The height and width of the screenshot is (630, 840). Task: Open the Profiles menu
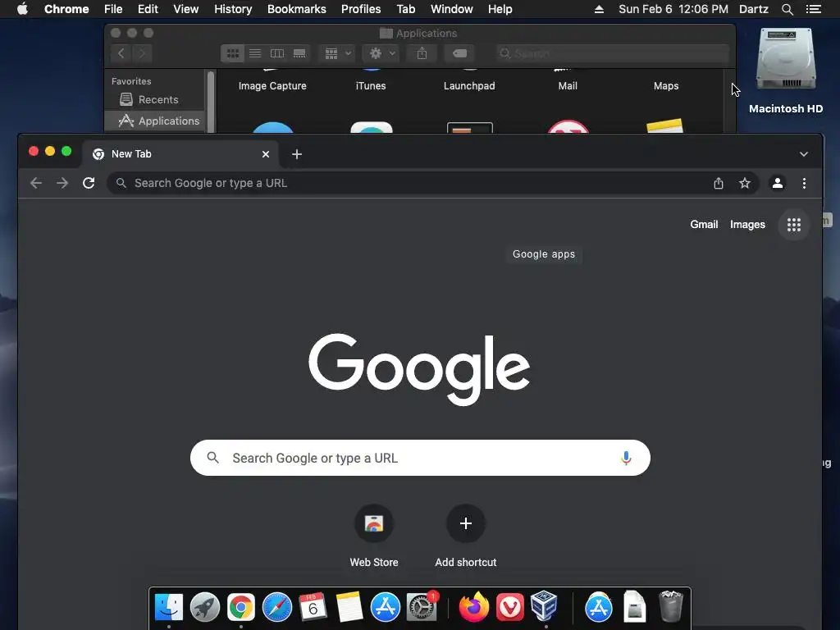click(361, 9)
